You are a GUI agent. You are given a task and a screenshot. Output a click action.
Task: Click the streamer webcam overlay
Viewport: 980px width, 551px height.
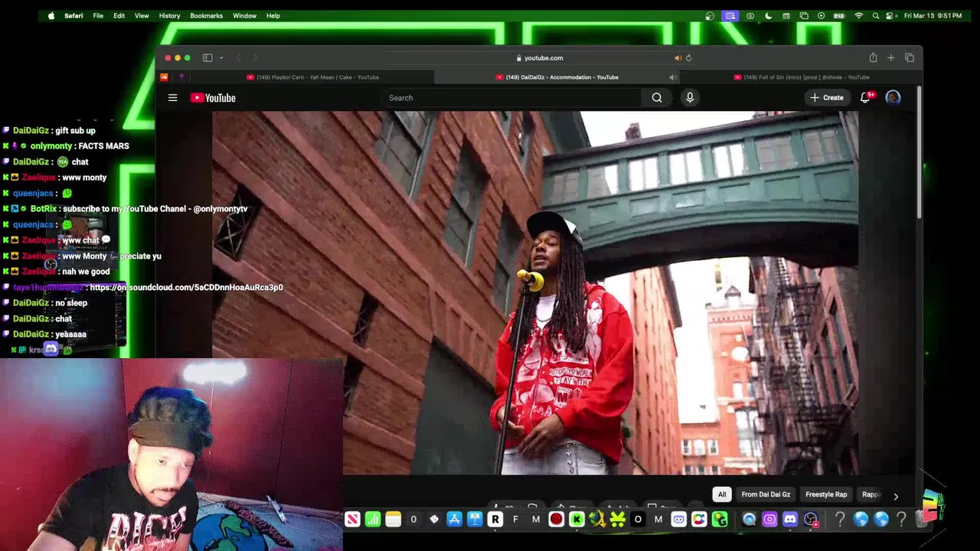click(171, 455)
